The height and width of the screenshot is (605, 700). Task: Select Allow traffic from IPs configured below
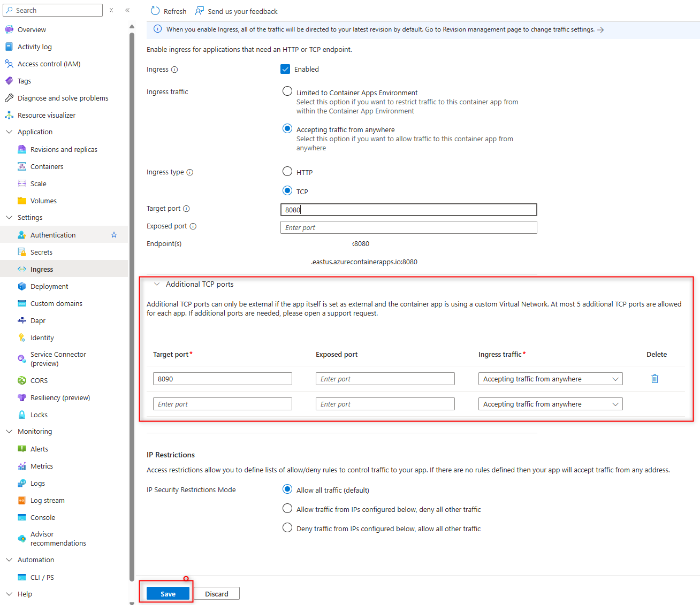[x=287, y=508]
